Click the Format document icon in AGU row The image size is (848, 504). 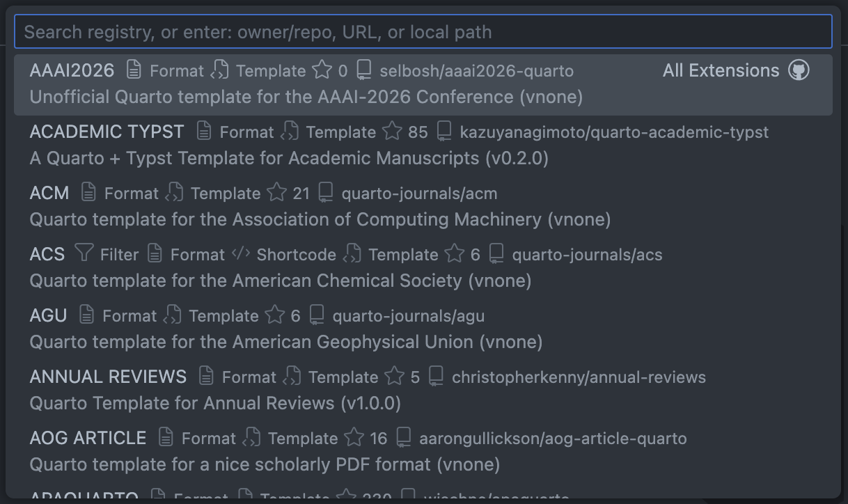[x=86, y=315]
